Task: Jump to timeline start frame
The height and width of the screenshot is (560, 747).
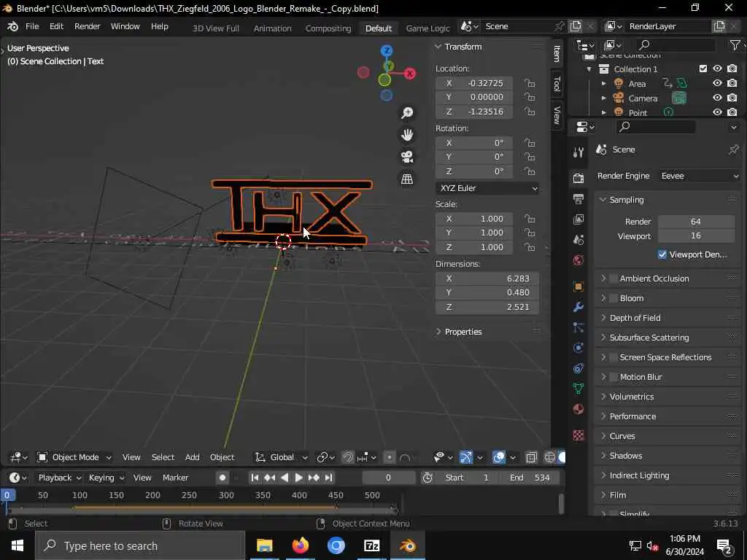Action: (x=255, y=478)
